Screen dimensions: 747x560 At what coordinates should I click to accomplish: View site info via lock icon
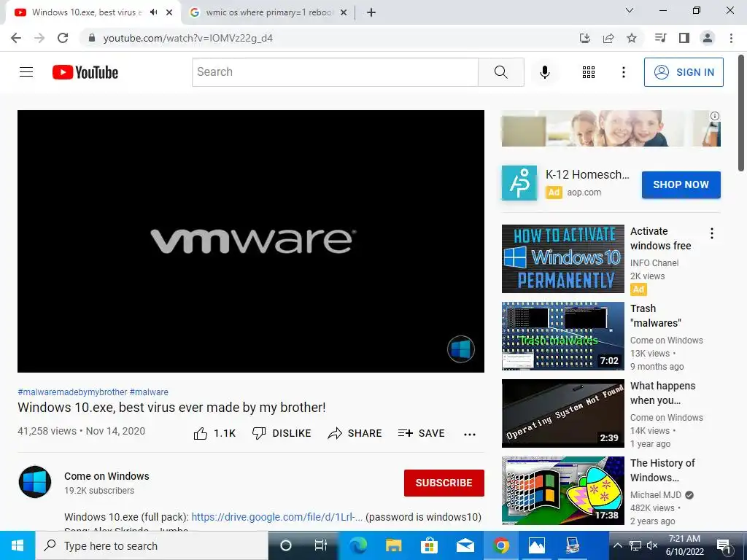pos(92,38)
